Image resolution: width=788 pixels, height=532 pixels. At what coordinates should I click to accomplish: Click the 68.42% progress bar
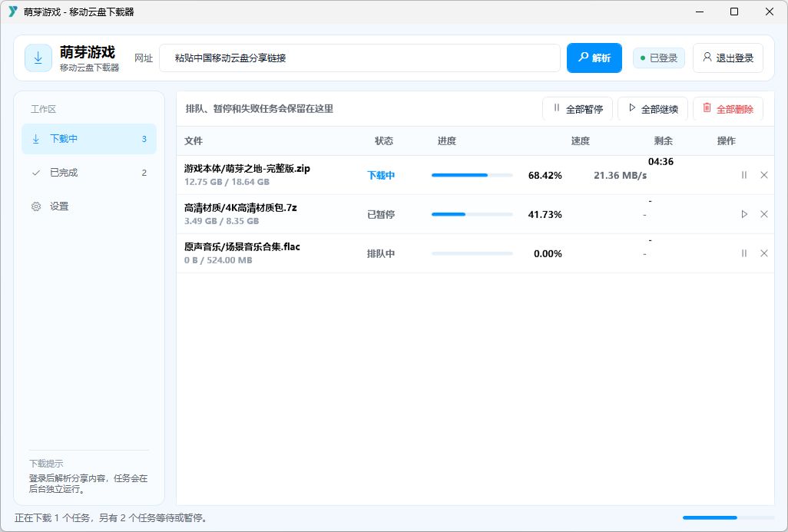point(472,175)
